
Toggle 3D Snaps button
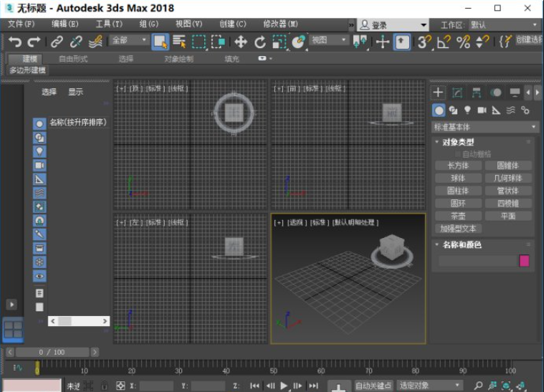coord(424,42)
